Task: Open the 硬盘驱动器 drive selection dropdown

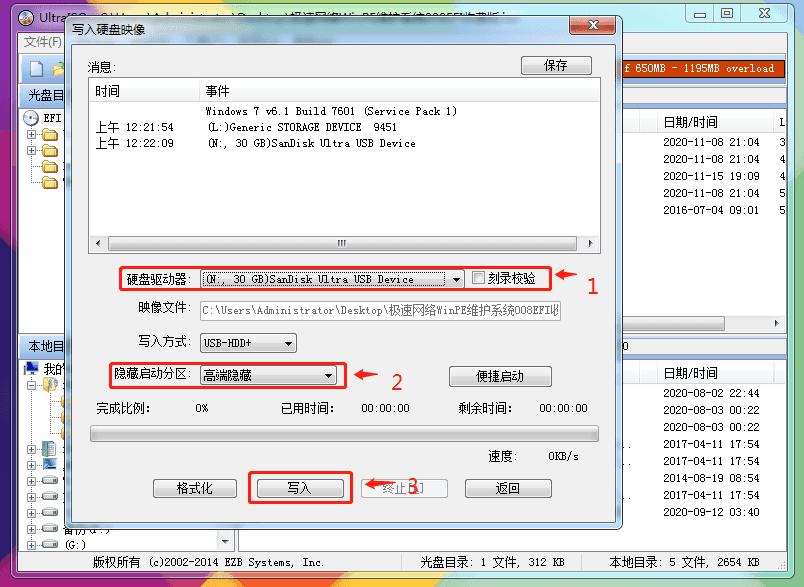Action: [457, 280]
